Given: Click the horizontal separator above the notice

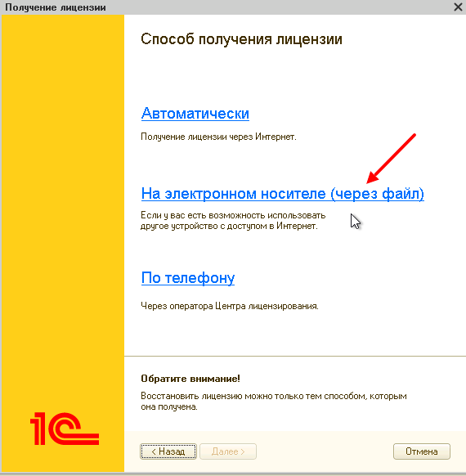Looking at the screenshot, I should (x=295, y=356).
